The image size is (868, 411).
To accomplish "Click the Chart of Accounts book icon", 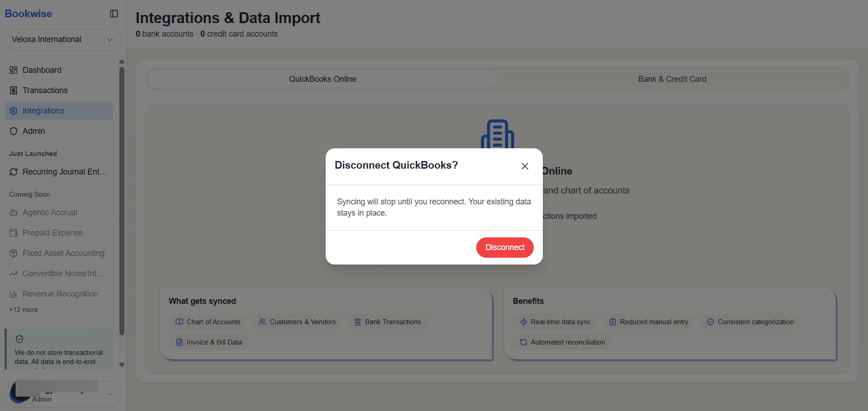I will coord(180,322).
